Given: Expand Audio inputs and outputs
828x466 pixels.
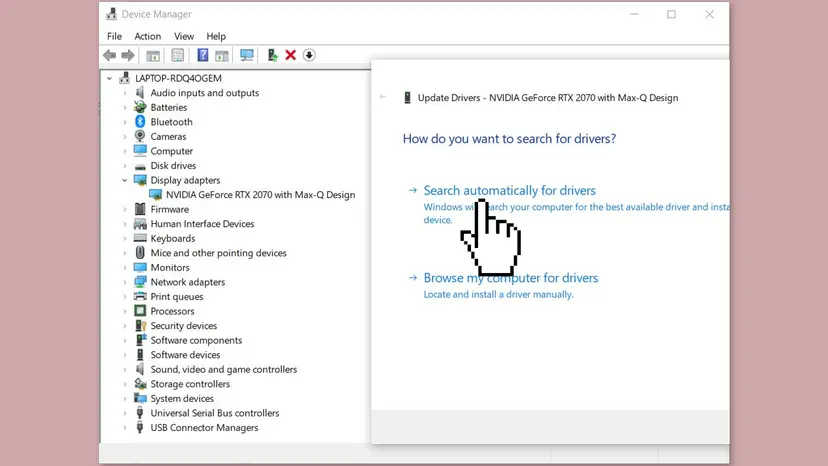Looking at the screenshot, I should pos(125,93).
